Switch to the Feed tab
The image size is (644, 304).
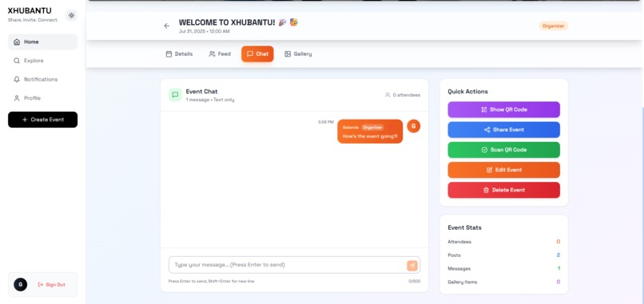click(220, 53)
